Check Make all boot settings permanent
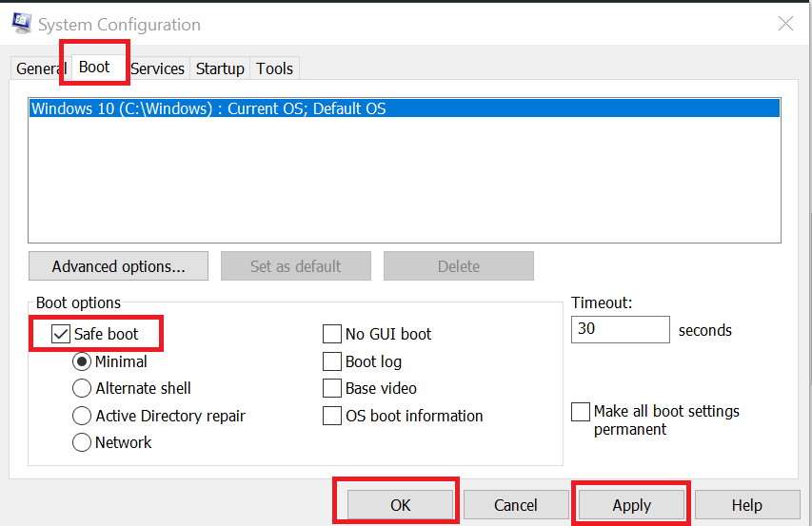 (x=581, y=412)
